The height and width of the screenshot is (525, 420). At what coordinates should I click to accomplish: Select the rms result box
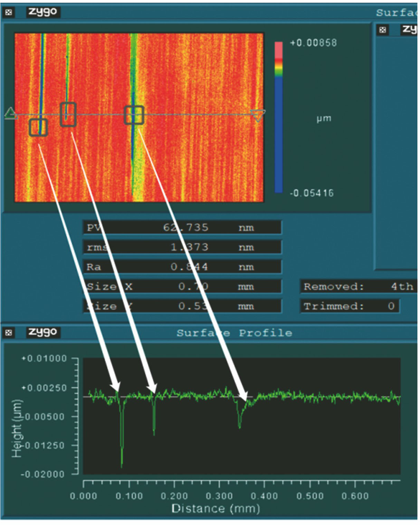[182, 247]
